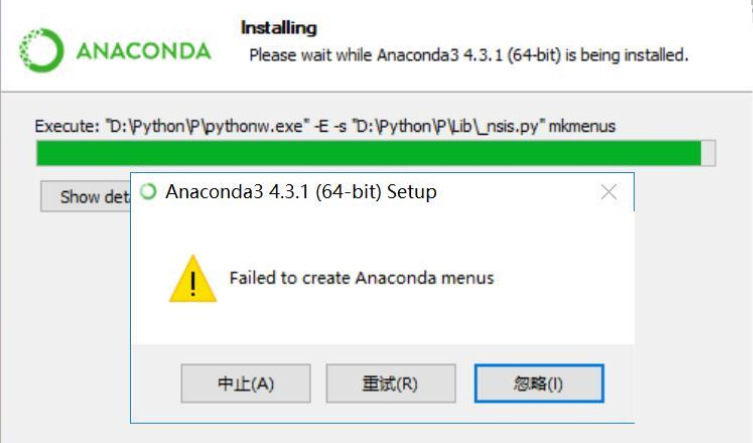
Task: Click "is being installed." at the subtitle end
Action: coord(627,55)
